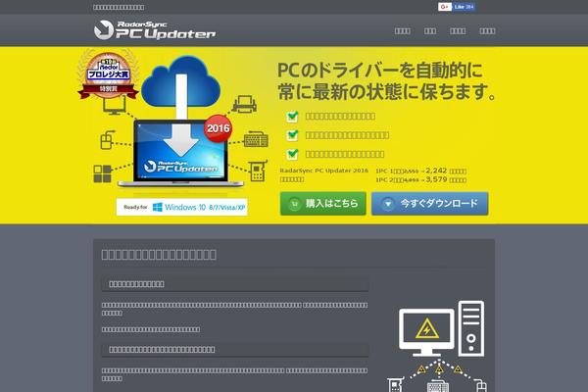This screenshot has height=392, width=588.
Task: Click the printer icon in yellow banner
Action: pyautogui.click(x=244, y=104)
